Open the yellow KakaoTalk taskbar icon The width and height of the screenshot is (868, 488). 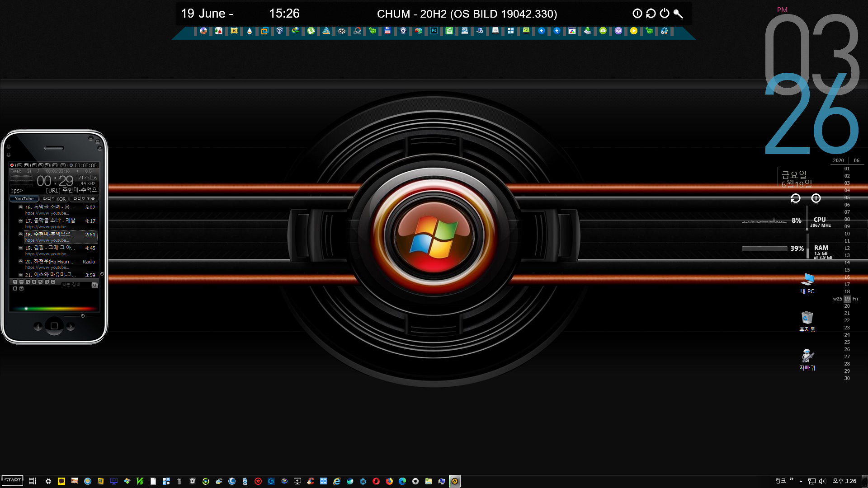coord(61,481)
